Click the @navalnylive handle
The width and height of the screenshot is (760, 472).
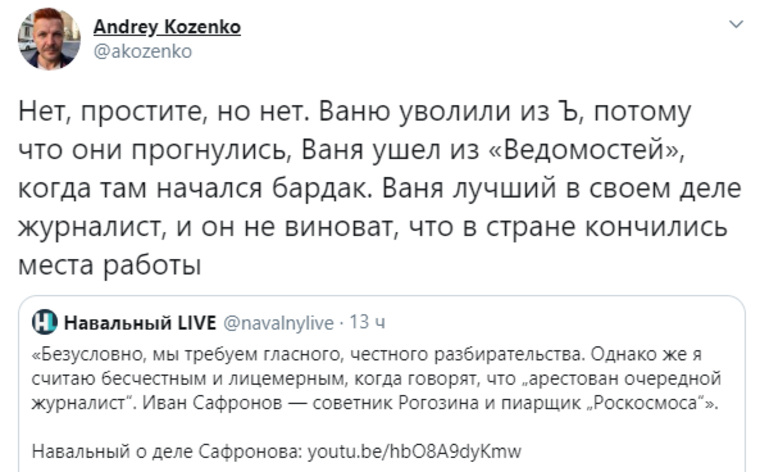[x=278, y=322]
